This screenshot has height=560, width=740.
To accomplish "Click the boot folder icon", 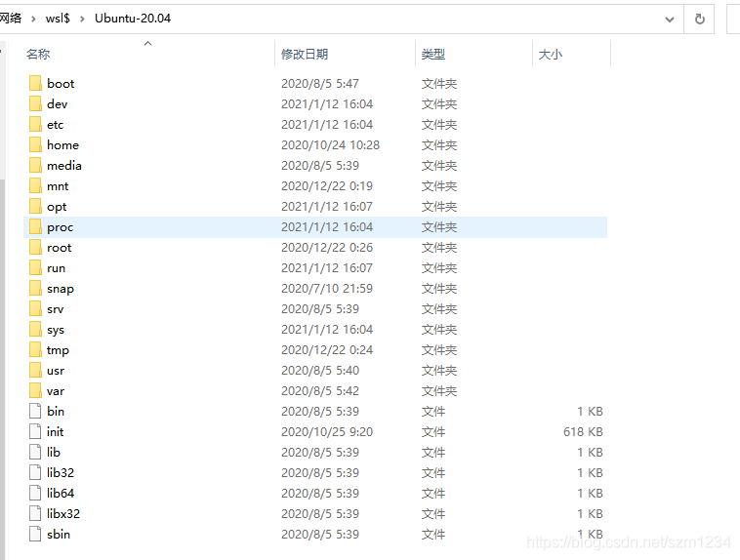I will [x=35, y=84].
